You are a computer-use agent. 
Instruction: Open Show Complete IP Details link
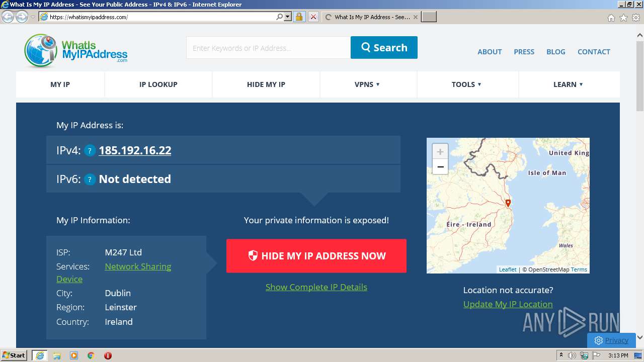[316, 287]
